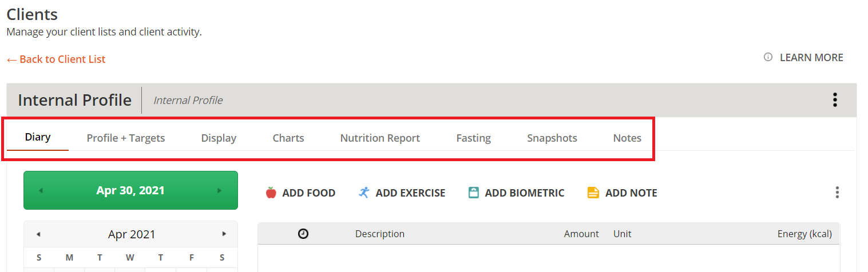
Task: Click the info icon beside Learn More
Action: 768,57
